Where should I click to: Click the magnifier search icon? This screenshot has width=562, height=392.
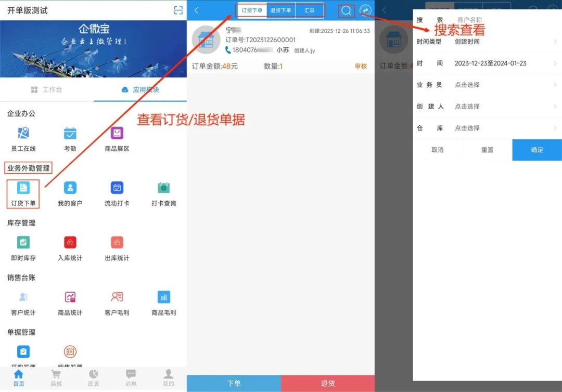tap(347, 10)
